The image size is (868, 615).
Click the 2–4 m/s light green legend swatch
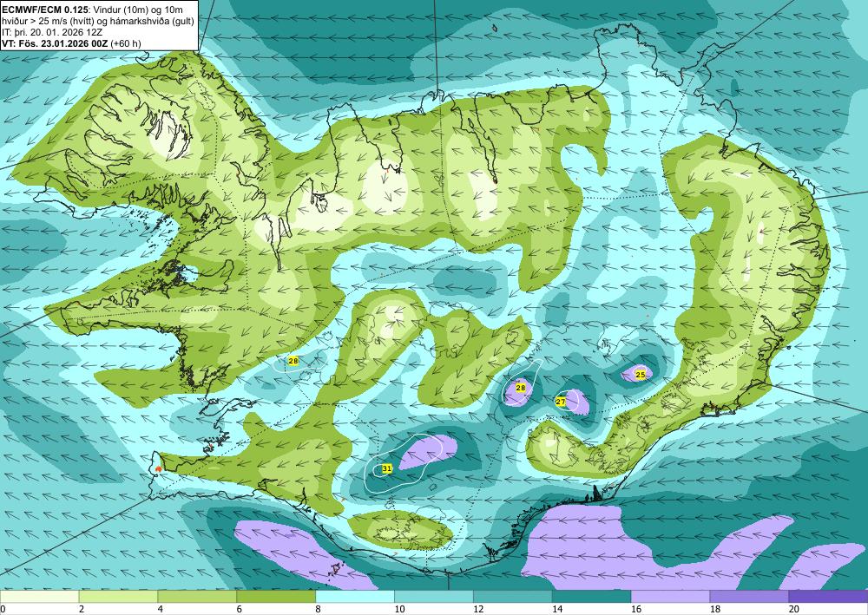coord(118,596)
